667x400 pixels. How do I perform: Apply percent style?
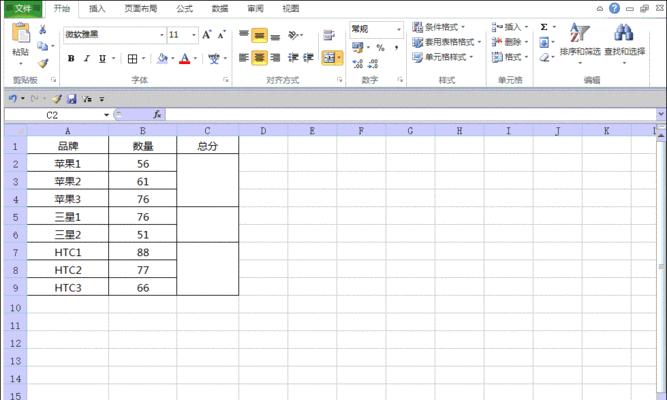click(x=380, y=48)
